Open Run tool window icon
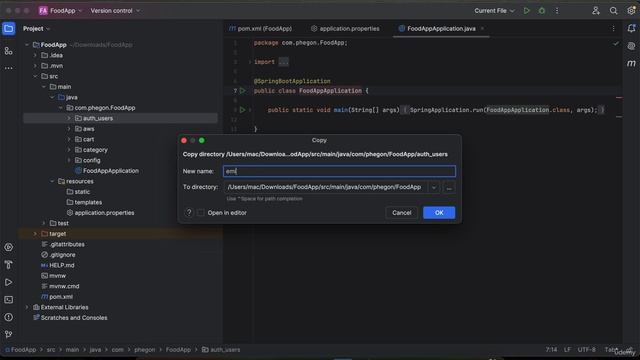640x360 pixels. click(9, 282)
